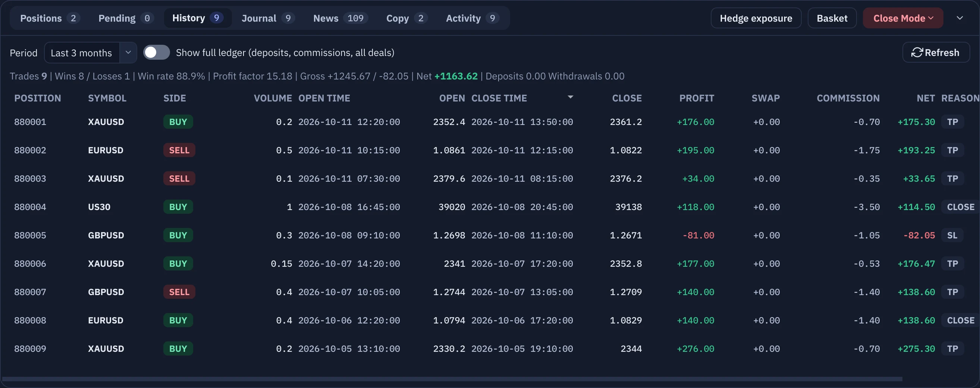Screen dimensions: 980x388
Task: Click commission value -3.50
Action: tap(867, 207)
